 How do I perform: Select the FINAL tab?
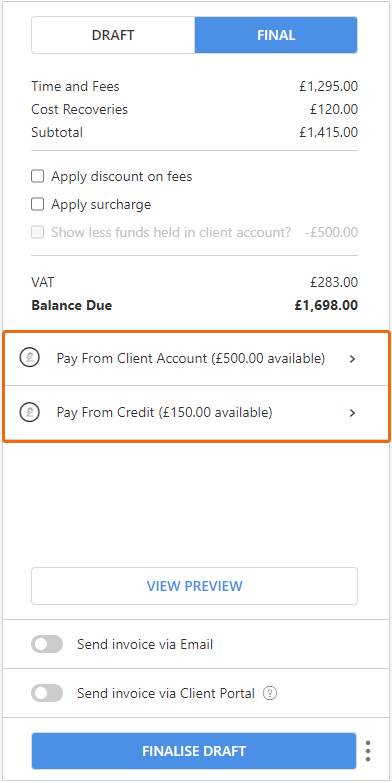(276, 35)
